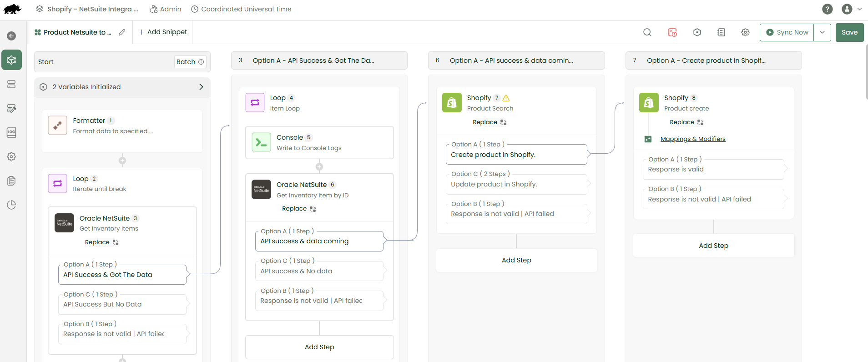Select option API Success But No Data
The width and height of the screenshot is (868, 362).
pyautogui.click(x=122, y=304)
